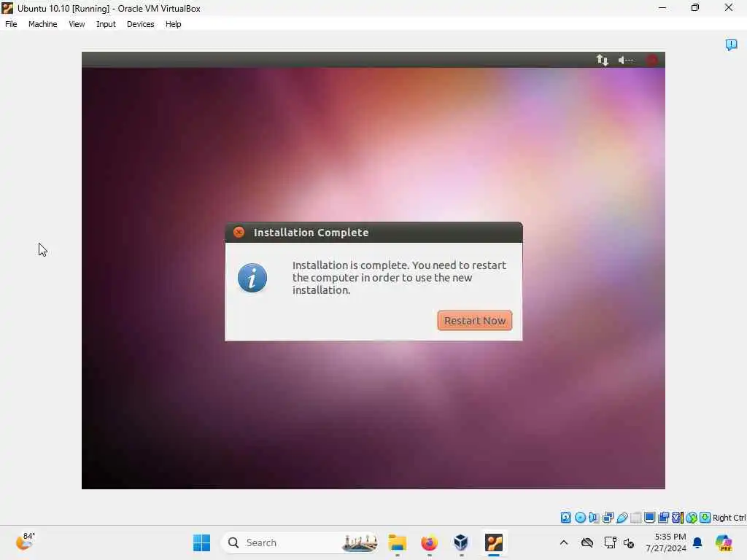Click the notification bell icon
The image size is (747, 560).
click(697, 542)
